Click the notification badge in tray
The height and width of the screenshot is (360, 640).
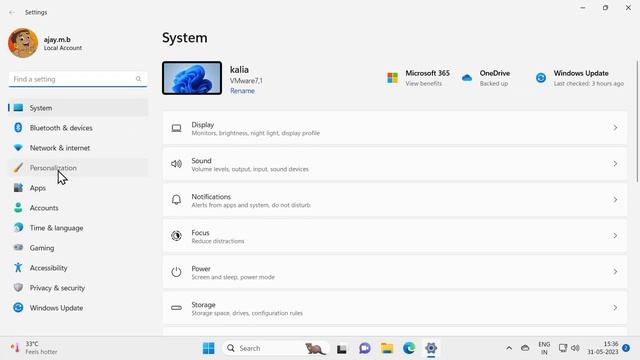click(626, 348)
